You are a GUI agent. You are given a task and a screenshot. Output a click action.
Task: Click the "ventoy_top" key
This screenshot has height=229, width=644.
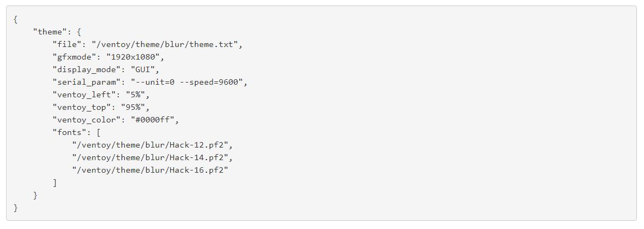click(x=81, y=107)
